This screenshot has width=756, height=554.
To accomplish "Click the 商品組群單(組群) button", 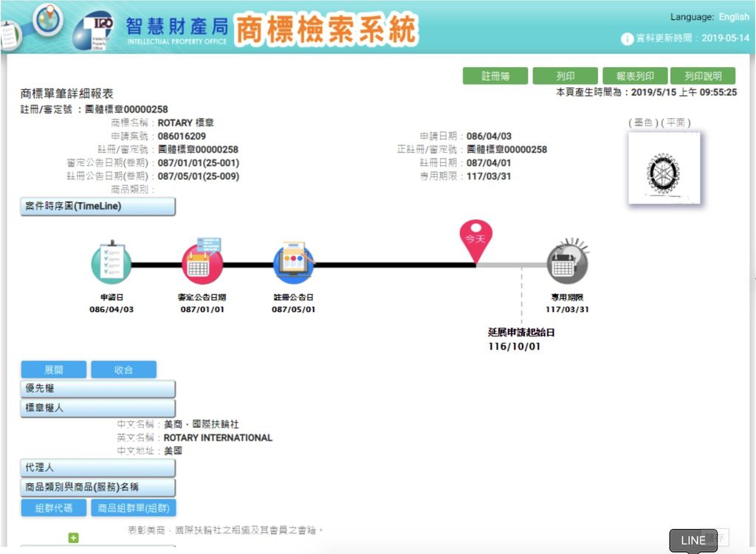I will (134, 508).
